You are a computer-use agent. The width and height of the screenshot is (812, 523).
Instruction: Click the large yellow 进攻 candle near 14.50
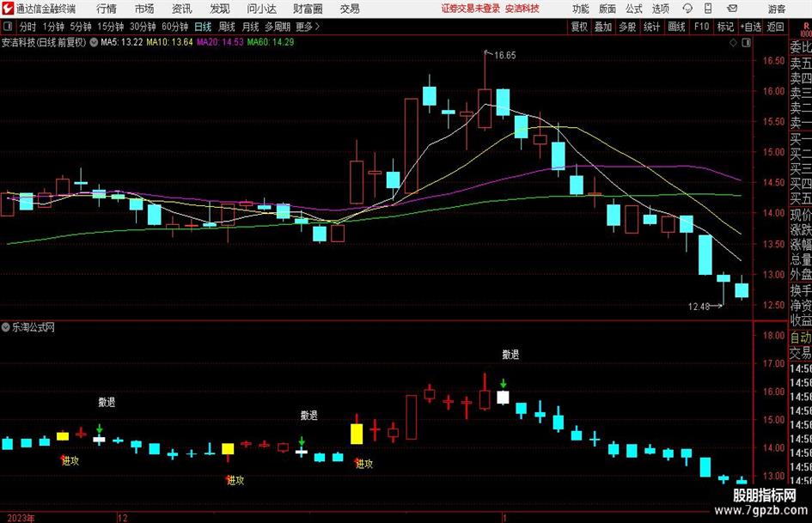point(357,434)
